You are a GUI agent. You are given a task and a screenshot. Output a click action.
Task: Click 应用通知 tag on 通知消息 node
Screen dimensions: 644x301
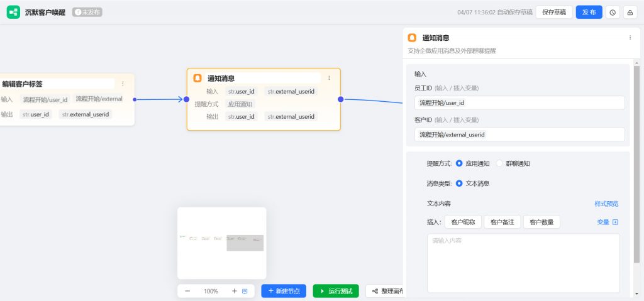[x=240, y=104]
